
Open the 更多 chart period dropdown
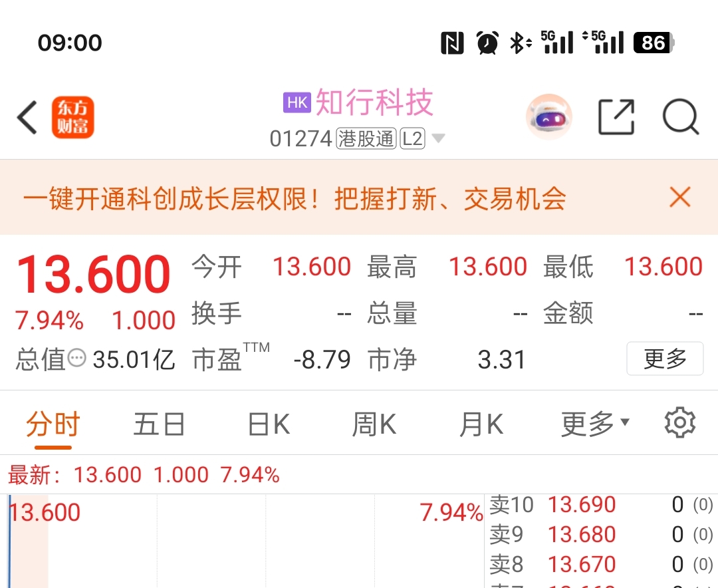point(595,424)
